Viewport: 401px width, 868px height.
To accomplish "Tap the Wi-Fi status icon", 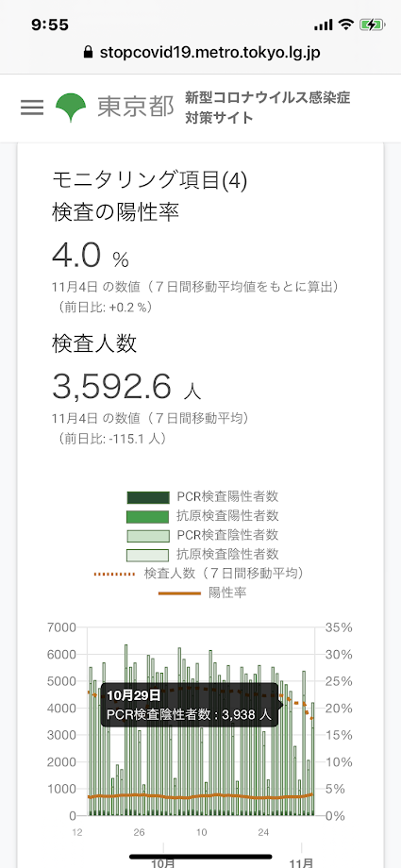I will click(346, 25).
